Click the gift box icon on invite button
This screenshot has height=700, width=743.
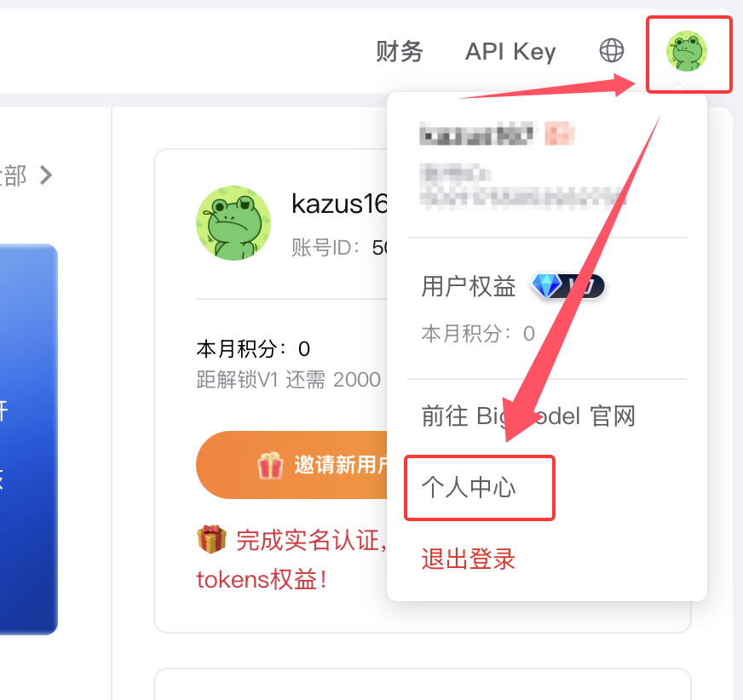click(270, 465)
